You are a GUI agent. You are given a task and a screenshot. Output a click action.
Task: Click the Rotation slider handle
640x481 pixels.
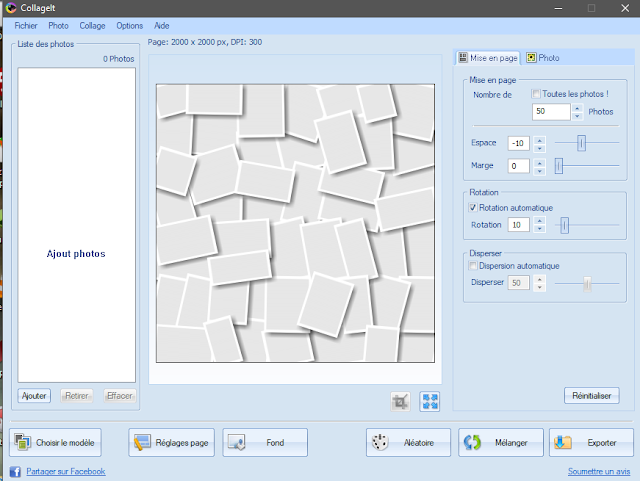[x=564, y=225]
